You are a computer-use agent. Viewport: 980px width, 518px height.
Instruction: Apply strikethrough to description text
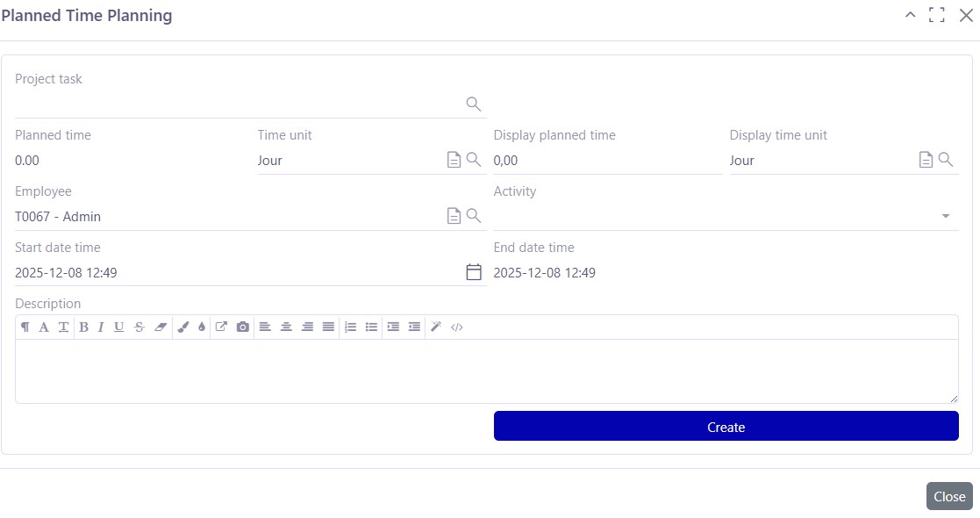(x=138, y=327)
